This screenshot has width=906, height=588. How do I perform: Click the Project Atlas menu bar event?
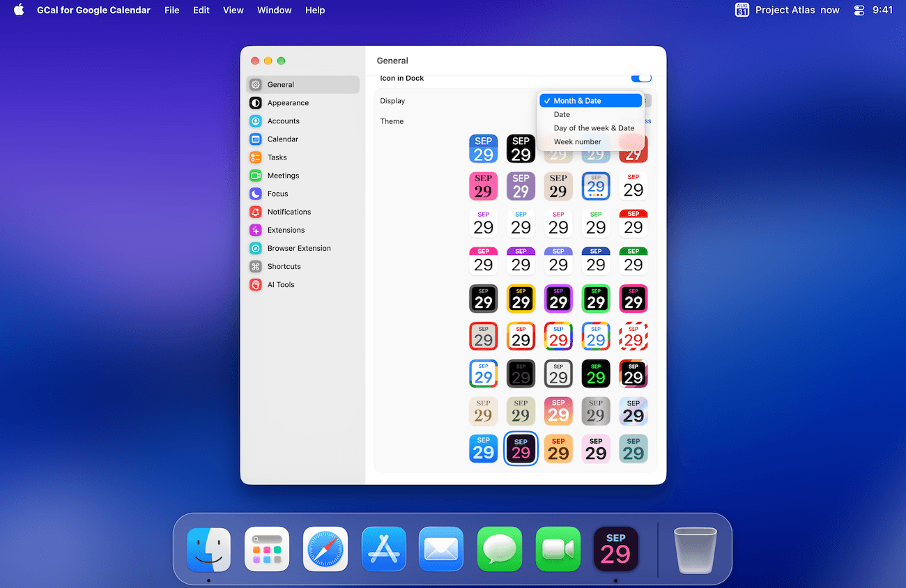[x=788, y=10]
